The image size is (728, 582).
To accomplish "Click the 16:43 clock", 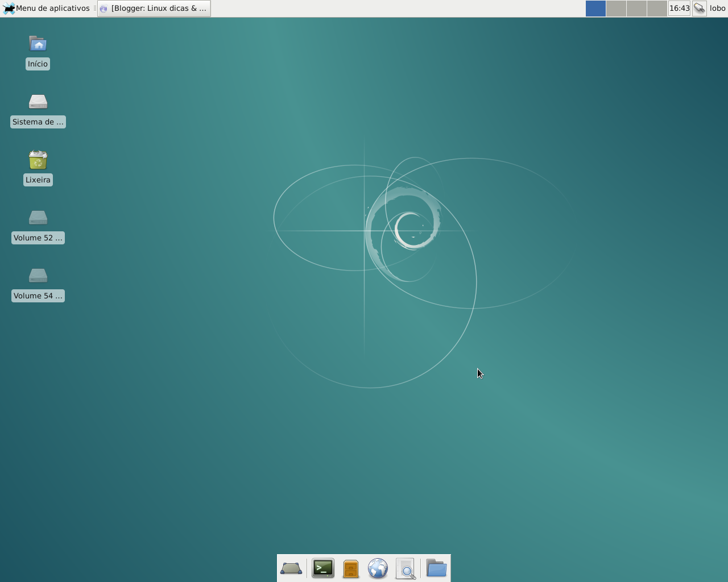I will tap(679, 9).
